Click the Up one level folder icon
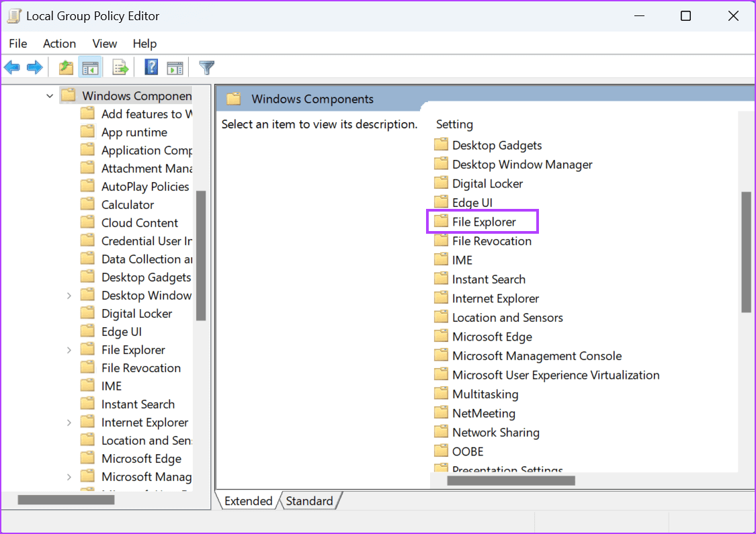Viewport: 756px width, 534px height. click(65, 66)
